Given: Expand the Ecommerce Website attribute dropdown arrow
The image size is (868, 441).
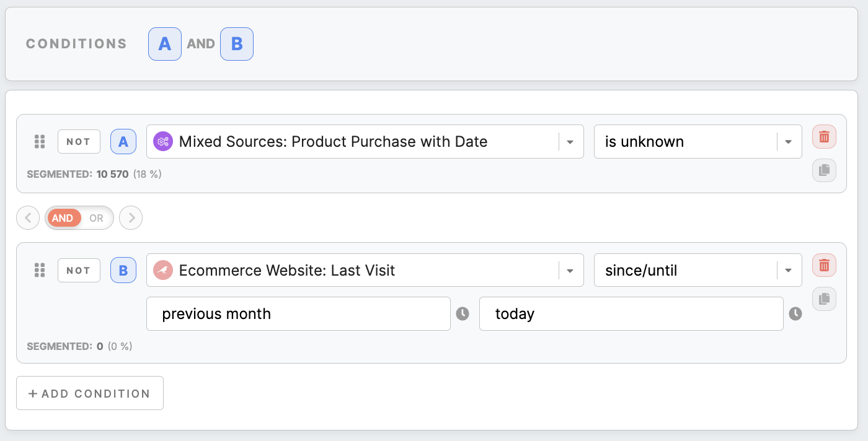Looking at the screenshot, I should point(570,271).
